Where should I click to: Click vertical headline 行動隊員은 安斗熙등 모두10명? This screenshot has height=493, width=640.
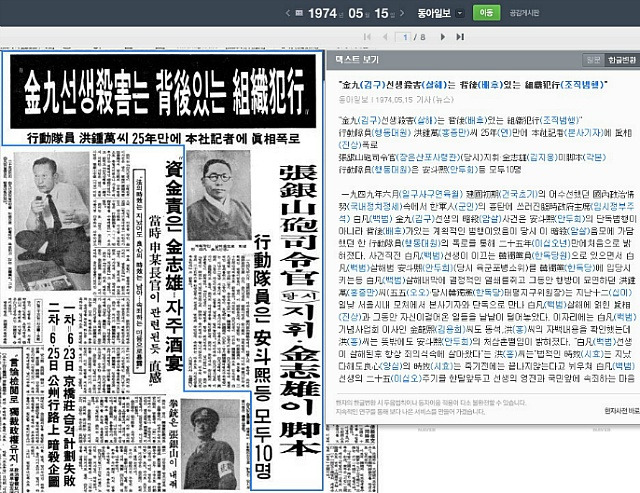(x=262, y=356)
